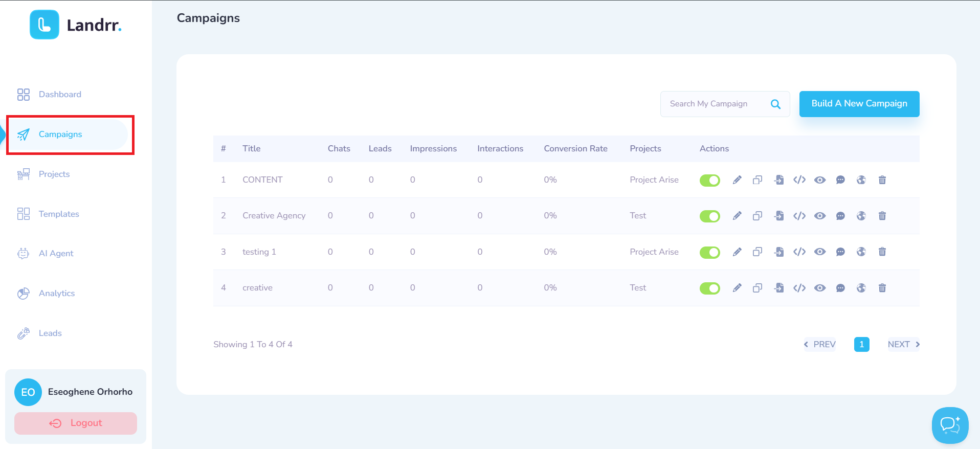Screen dimensions: 980x449
Task: Click the export file icon in CONTENT row
Action: click(779, 179)
